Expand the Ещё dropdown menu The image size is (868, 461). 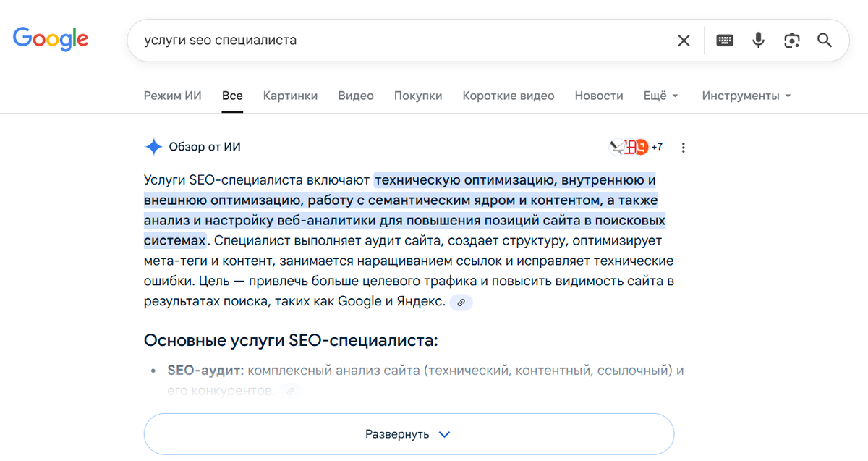[660, 96]
